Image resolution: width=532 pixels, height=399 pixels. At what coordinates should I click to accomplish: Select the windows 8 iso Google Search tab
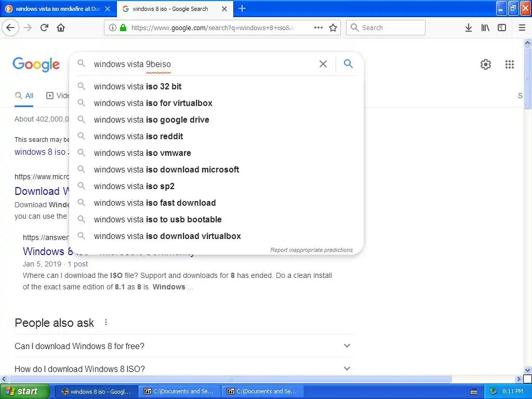pyautogui.click(x=175, y=9)
